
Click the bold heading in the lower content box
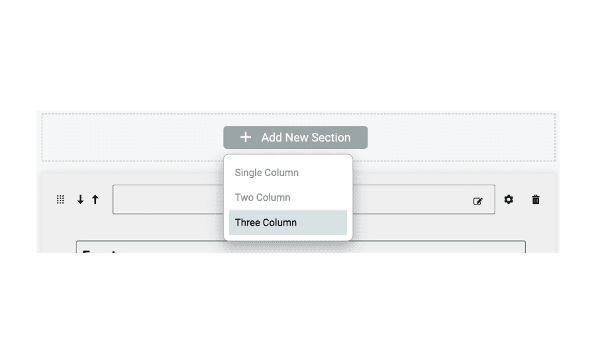click(101, 251)
